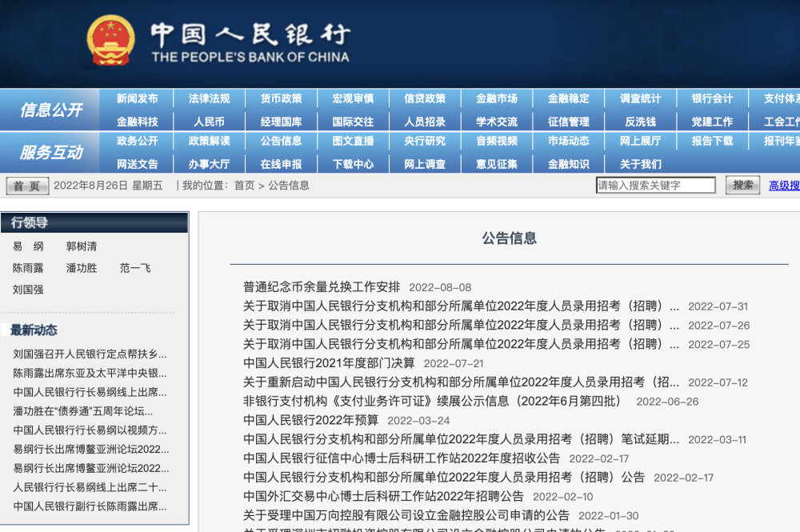This screenshot has height=532, width=800.
Task: Select 货币政策 in navigation bar
Action: (x=281, y=98)
